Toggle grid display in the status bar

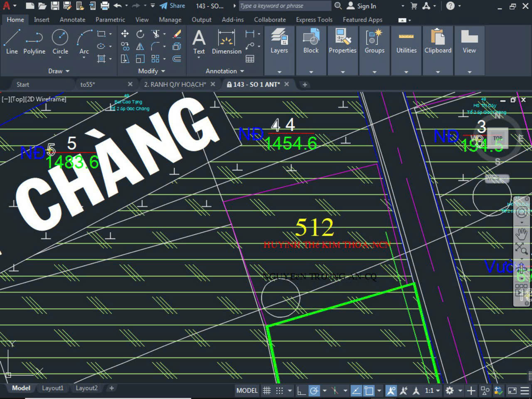click(x=266, y=390)
